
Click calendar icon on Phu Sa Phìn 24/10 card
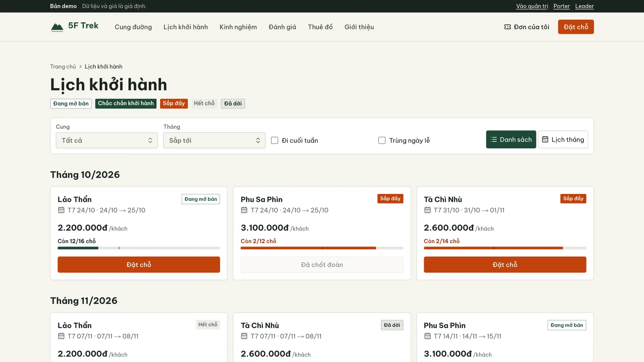pyautogui.click(x=244, y=210)
